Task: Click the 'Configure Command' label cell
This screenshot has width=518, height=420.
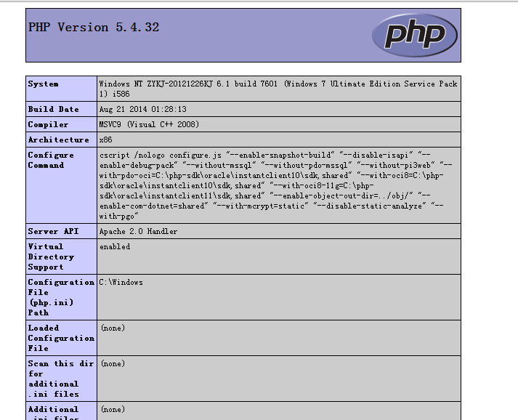Action: point(62,185)
